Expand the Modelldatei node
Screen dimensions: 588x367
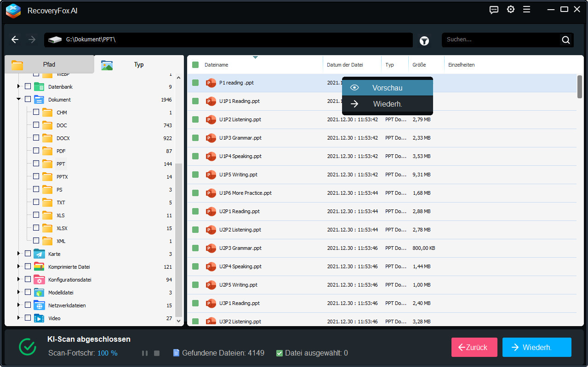pos(19,292)
